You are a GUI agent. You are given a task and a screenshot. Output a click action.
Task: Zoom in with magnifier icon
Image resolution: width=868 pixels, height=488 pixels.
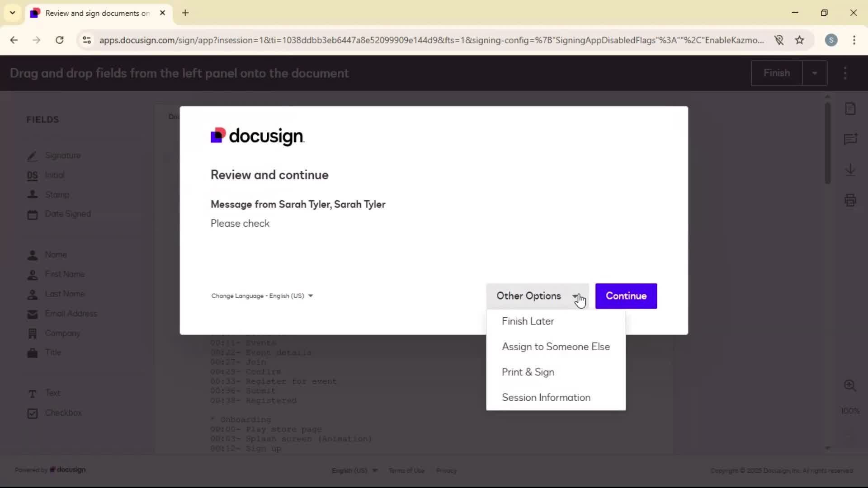[850, 385]
